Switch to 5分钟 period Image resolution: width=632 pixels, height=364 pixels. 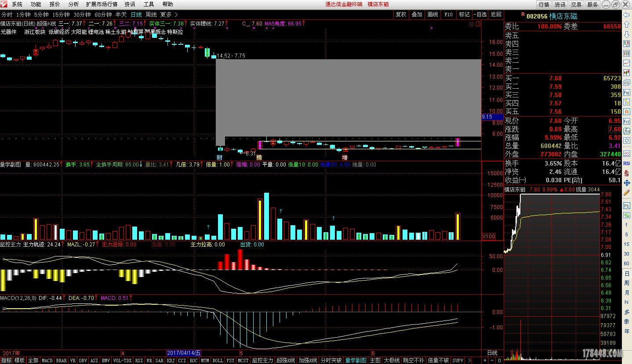[x=41, y=14]
